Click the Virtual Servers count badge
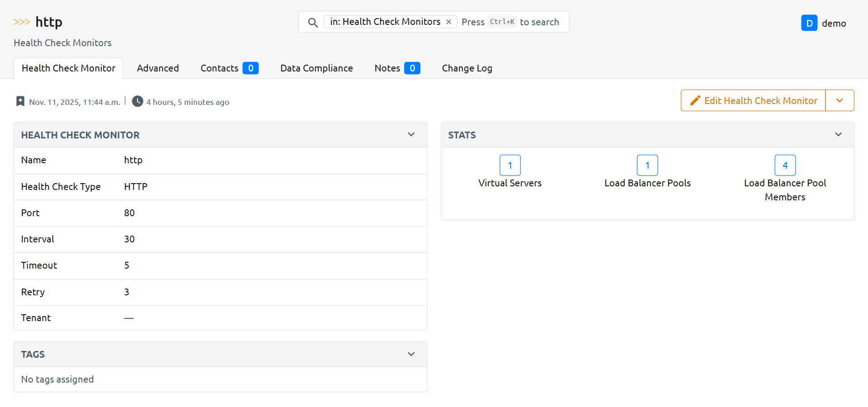 [510, 165]
